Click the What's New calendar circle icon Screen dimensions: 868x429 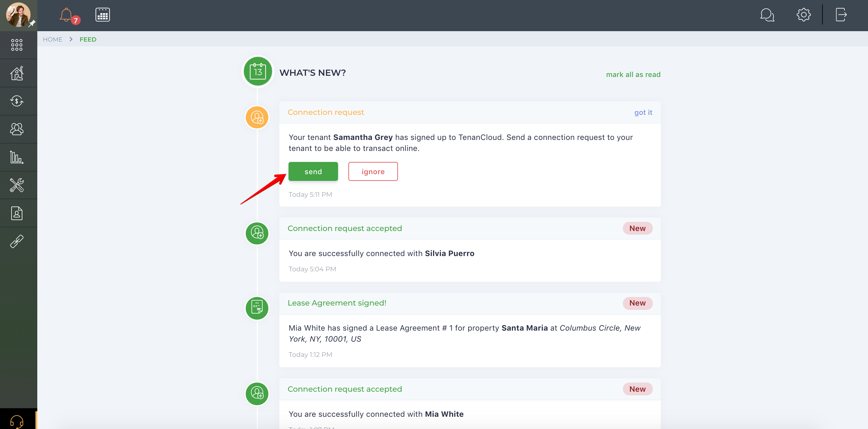coord(257,71)
